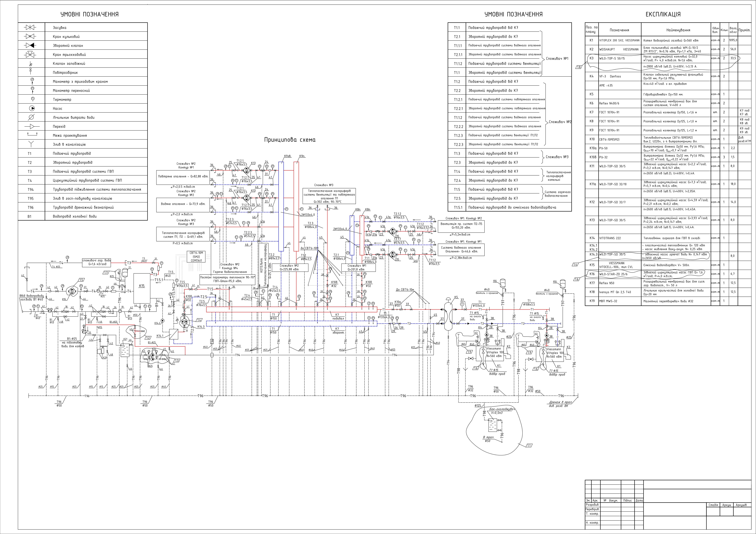The height and width of the screenshot is (534, 756).
Task: Click legend text Злив в госп-побутову каналізацію
Action: click(x=82, y=199)
